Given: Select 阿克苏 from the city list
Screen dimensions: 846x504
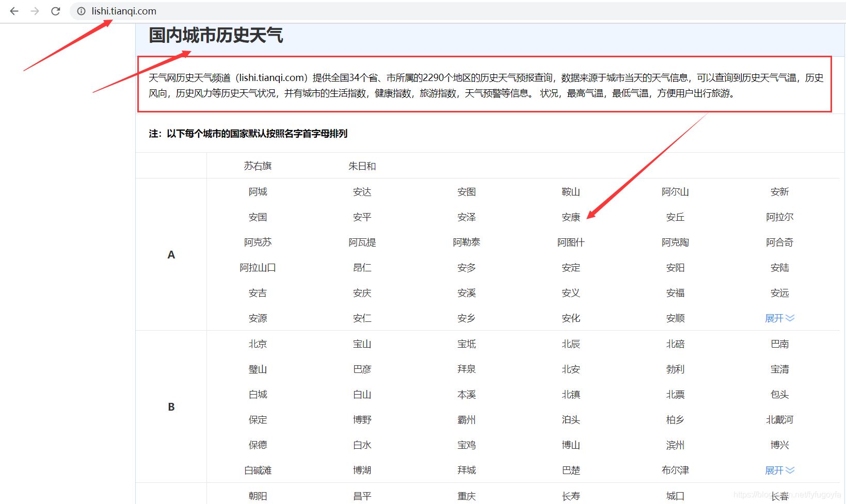Looking at the screenshot, I should pyautogui.click(x=257, y=242).
